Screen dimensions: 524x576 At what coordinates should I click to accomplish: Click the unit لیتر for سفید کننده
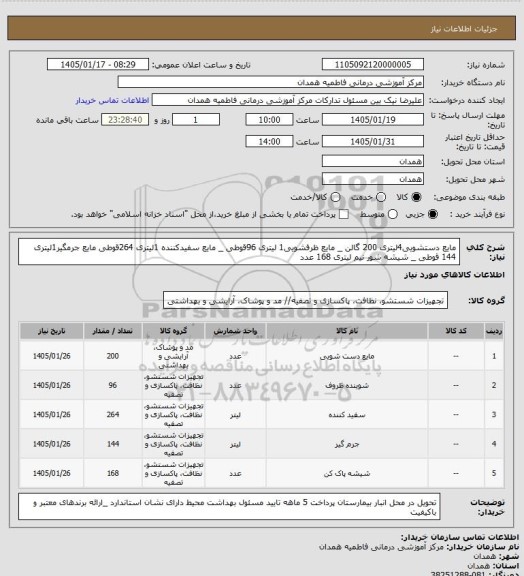click(x=235, y=415)
